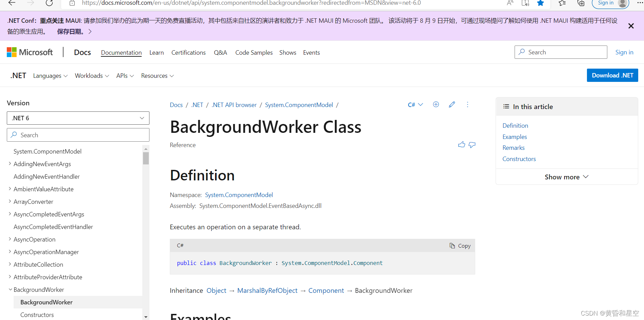This screenshot has height=320, width=644.
Task: Click the thumbs up feedback icon
Action: [x=462, y=145]
